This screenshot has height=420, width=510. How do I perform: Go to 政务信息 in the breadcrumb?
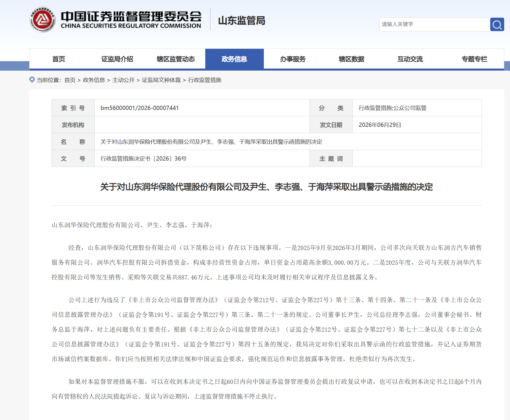click(94, 80)
